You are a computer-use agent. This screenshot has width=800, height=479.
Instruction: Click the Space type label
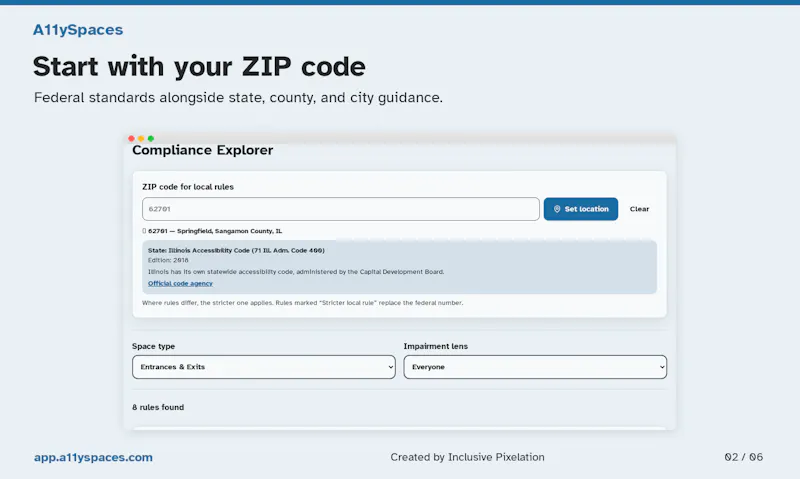coord(154,346)
